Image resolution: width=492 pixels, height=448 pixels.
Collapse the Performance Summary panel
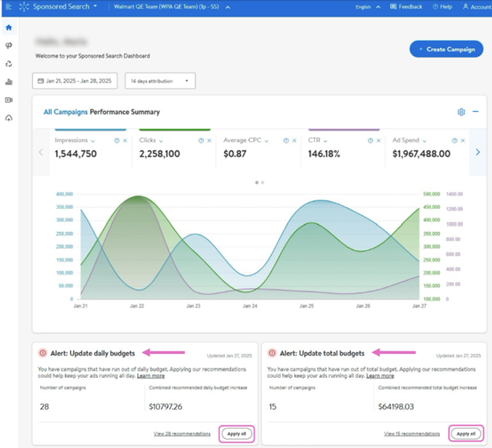point(475,112)
